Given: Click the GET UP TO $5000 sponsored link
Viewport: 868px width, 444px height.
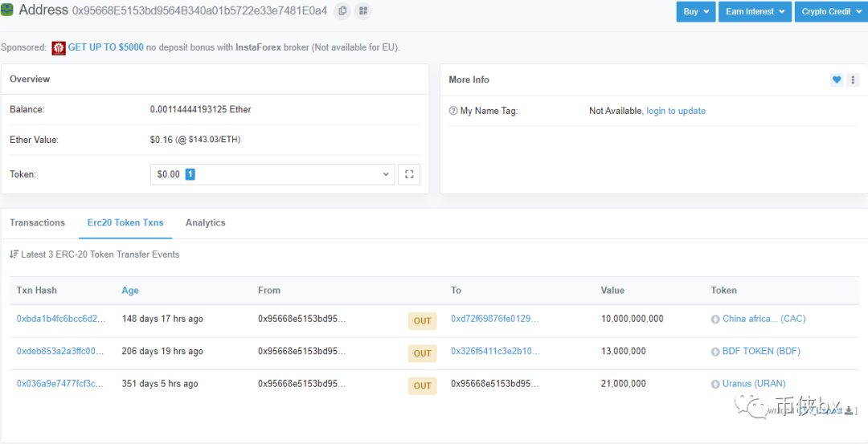Looking at the screenshot, I should [x=106, y=48].
